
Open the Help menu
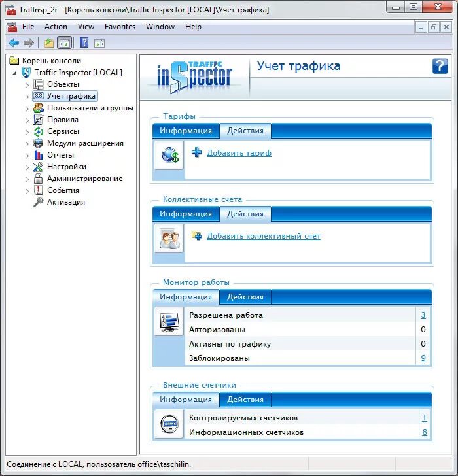[x=193, y=27]
